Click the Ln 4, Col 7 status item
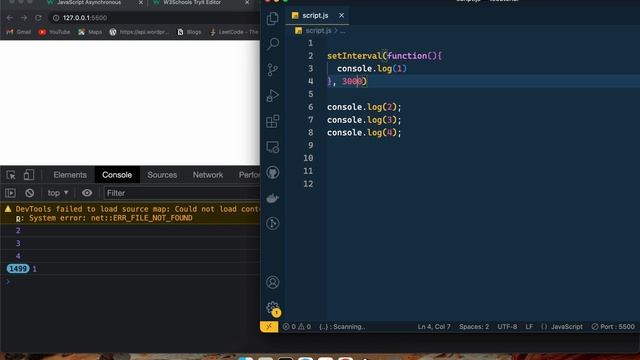 point(434,327)
